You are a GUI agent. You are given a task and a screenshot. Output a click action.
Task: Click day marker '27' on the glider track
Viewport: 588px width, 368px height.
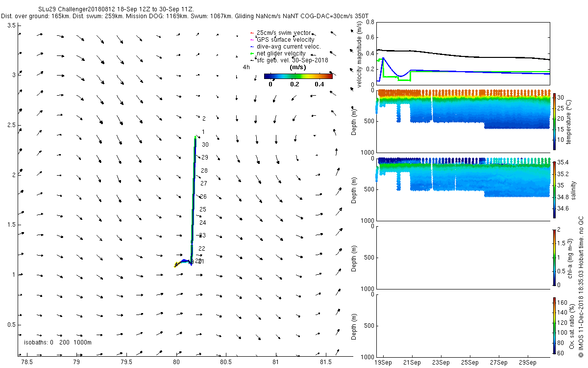pos(204,184)
